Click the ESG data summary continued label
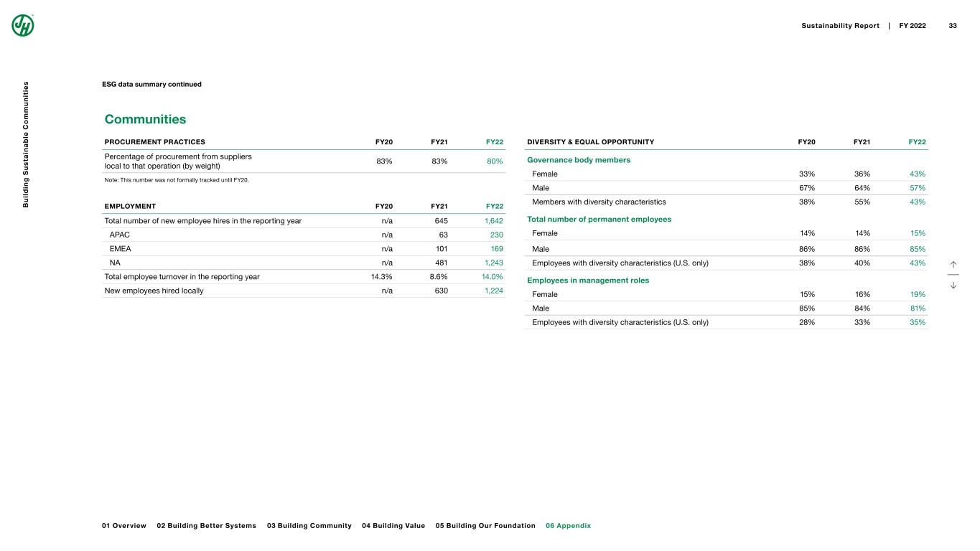 151,84
